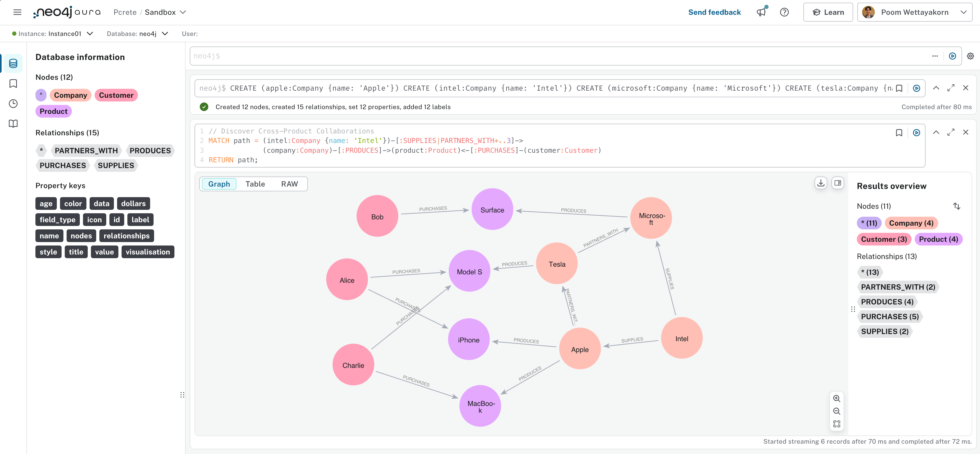Toggle the results overview side panel
This screenshot has height=454, width=980.
837,183
